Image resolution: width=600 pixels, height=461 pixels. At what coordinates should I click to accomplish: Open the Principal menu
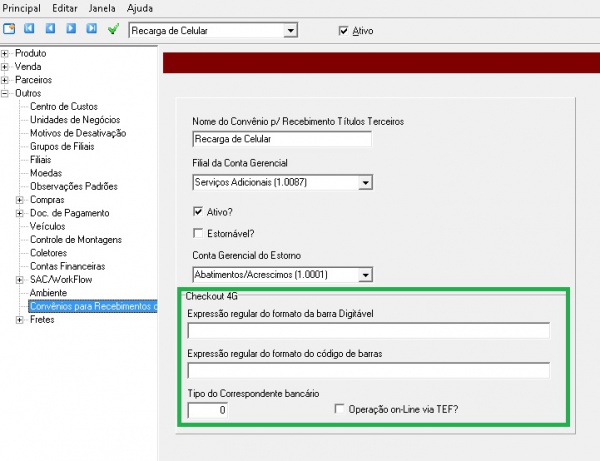pos(24,8)
